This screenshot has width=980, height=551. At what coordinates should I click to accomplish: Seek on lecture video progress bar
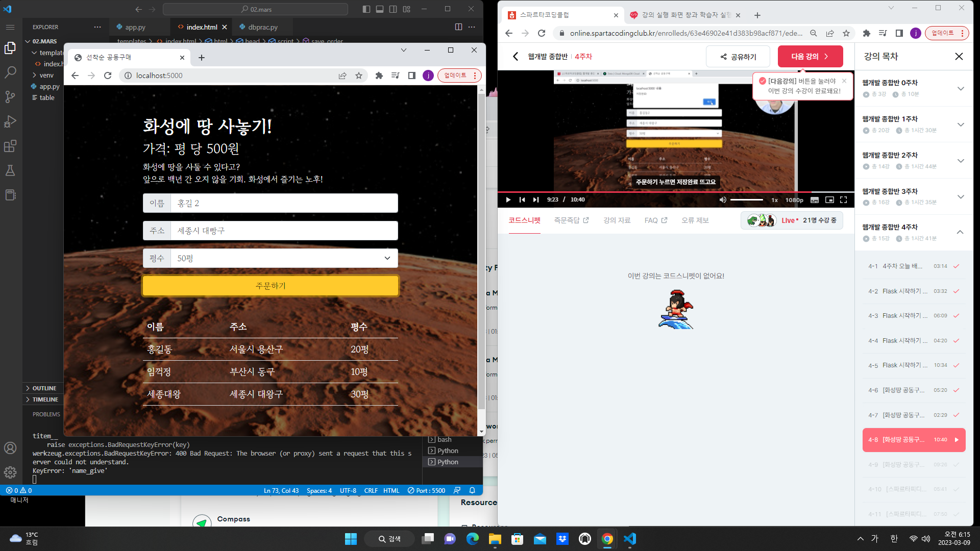click(x=676, y=192)
